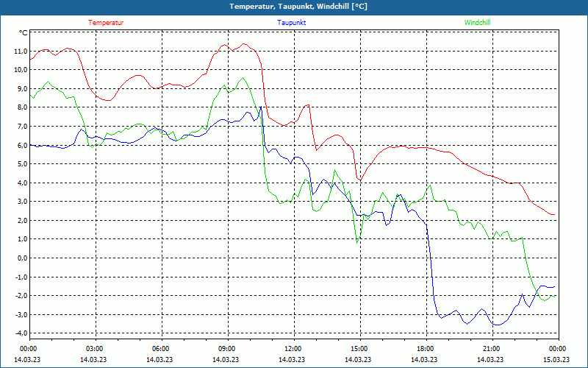This screenshot has width=588, height=368.
Task: Click the 4,0 y-axis value
Action: 22,183
